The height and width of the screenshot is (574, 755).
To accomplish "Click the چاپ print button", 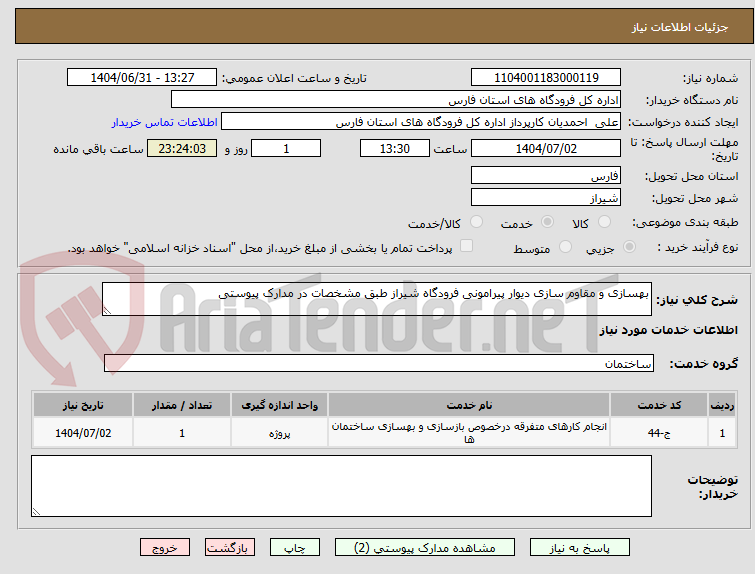I will (x=295, y=548).
